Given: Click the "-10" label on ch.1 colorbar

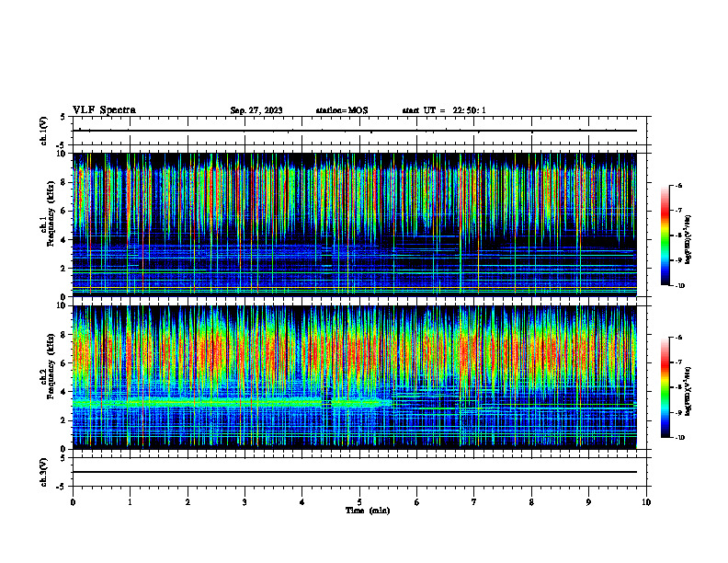Looking at the screenshot, I should [680, 286].
